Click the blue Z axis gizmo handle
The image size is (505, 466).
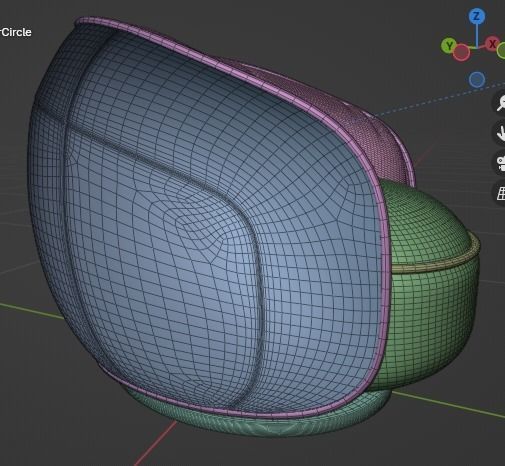pyautogui.click(x=477, y=16)
